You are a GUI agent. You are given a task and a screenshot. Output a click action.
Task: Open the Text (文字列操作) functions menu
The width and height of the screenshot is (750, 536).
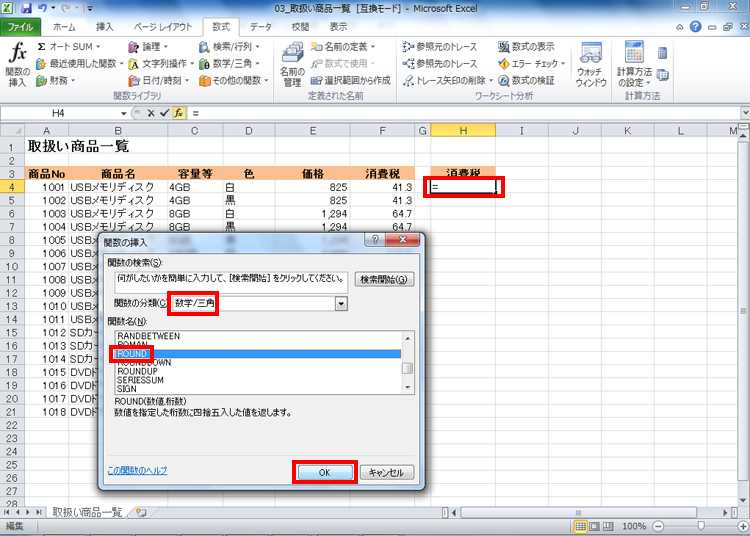pyautogui.click(x=161, y=64)
